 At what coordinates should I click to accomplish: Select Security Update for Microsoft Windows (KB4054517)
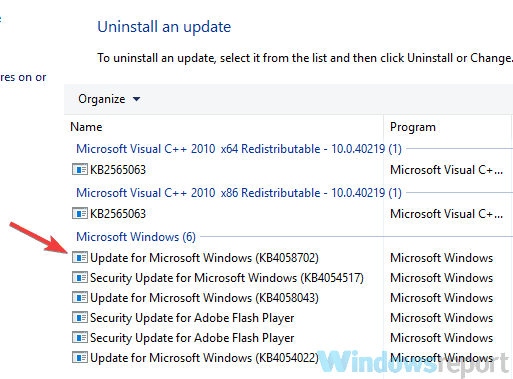tap(227, 278)
